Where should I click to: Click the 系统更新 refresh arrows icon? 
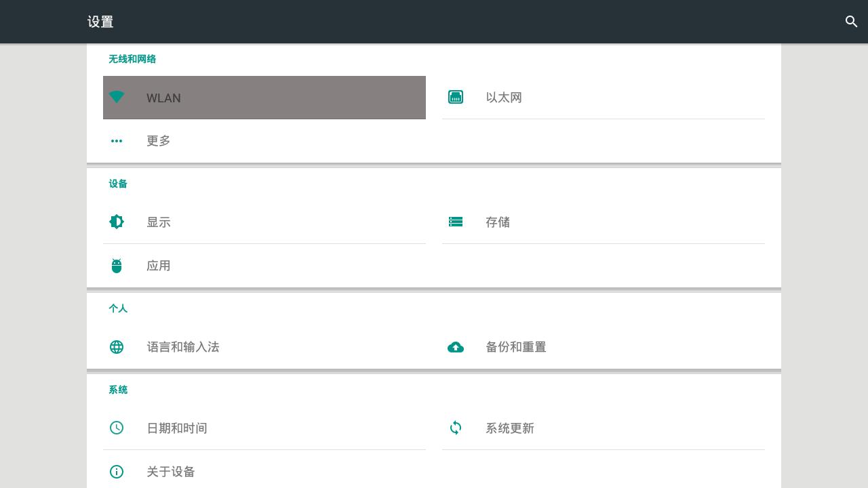(456, 428)
